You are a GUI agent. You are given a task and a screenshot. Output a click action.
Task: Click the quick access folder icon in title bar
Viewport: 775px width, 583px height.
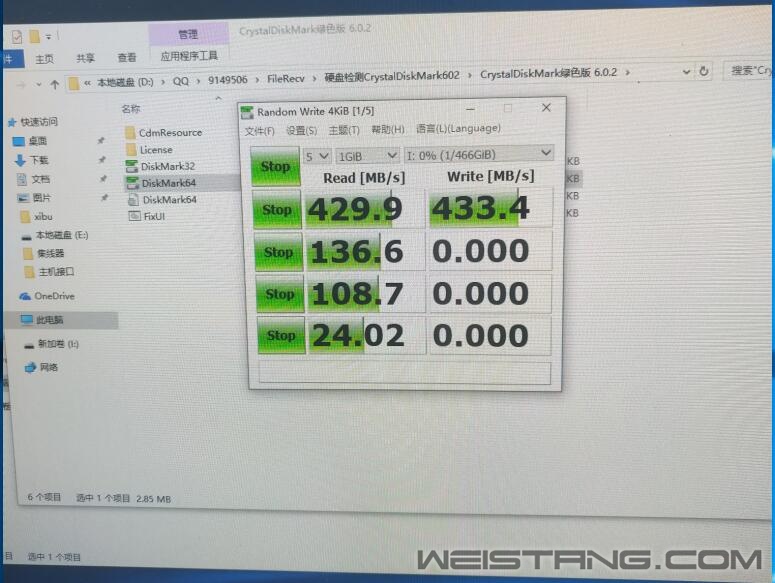[34, 37]
